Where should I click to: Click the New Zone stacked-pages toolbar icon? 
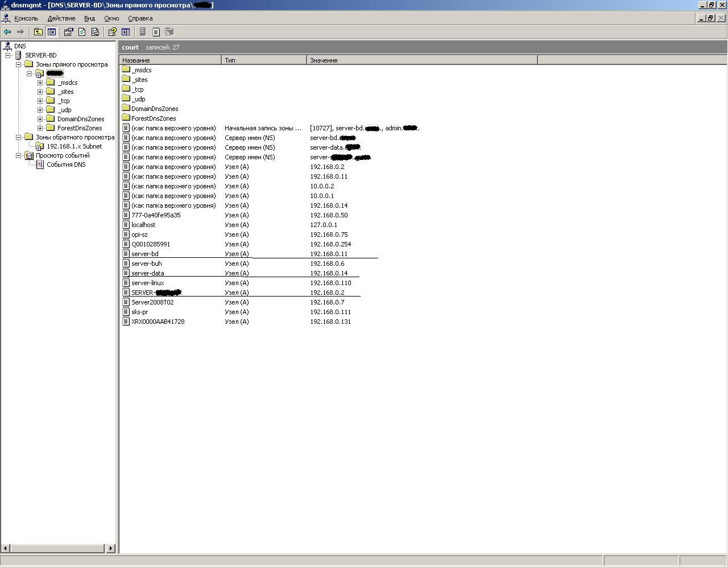pyautogui.click(x=169, y=32)
